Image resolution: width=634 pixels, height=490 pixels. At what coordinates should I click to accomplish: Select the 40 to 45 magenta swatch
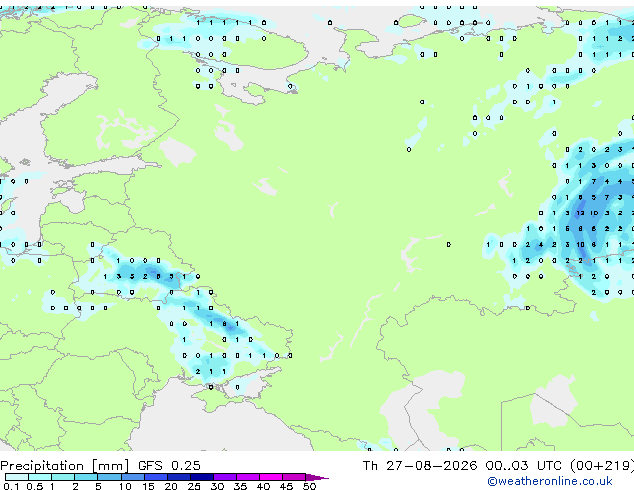[x=271, y=477]
